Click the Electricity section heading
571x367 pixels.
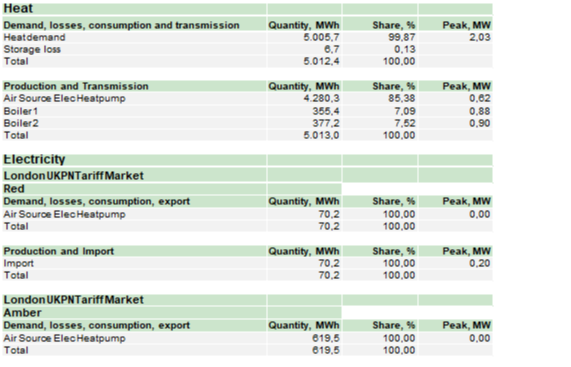[34, 159]
